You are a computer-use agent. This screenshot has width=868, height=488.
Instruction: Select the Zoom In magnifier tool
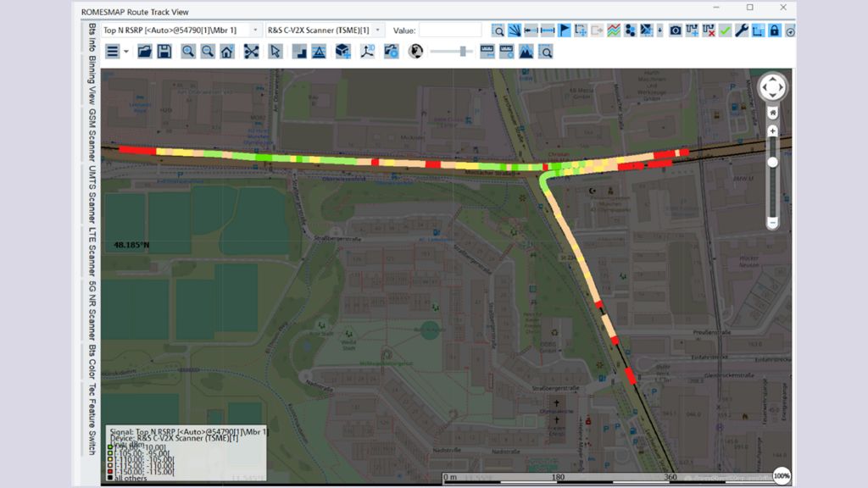pyautogui.click(x=187, y=51)
